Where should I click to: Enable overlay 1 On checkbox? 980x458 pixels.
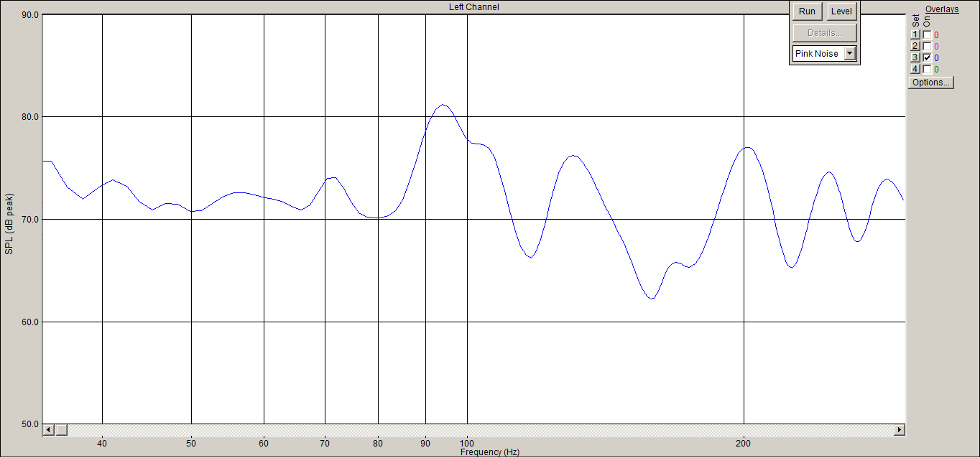(x=927, y=34)
